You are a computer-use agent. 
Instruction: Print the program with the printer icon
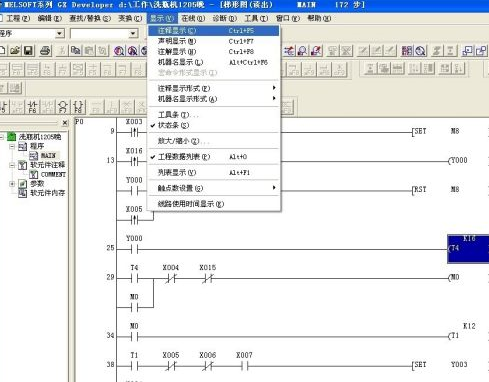coord(45,51)
